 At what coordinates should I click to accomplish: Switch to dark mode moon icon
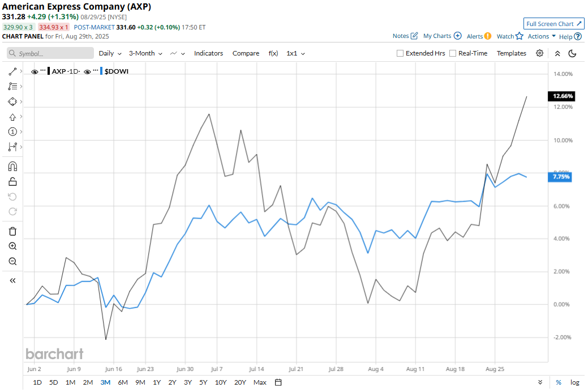tap(572, 53)
